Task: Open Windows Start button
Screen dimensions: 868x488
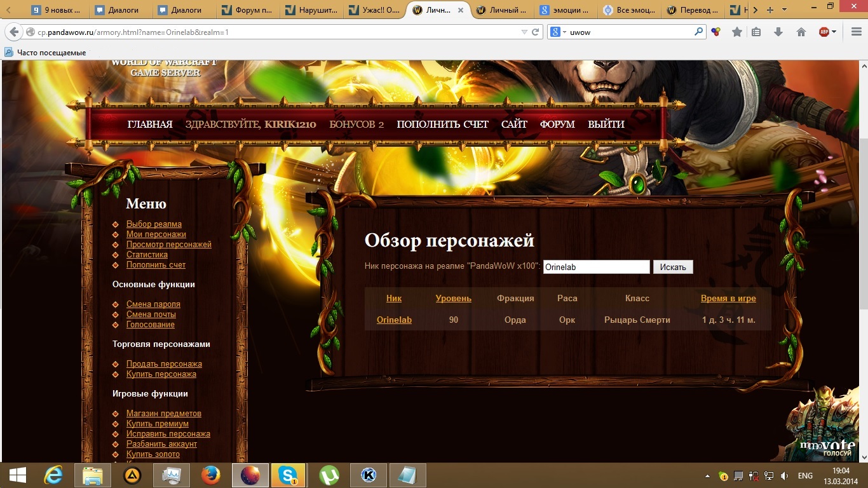Action: [x=17, y=475]
